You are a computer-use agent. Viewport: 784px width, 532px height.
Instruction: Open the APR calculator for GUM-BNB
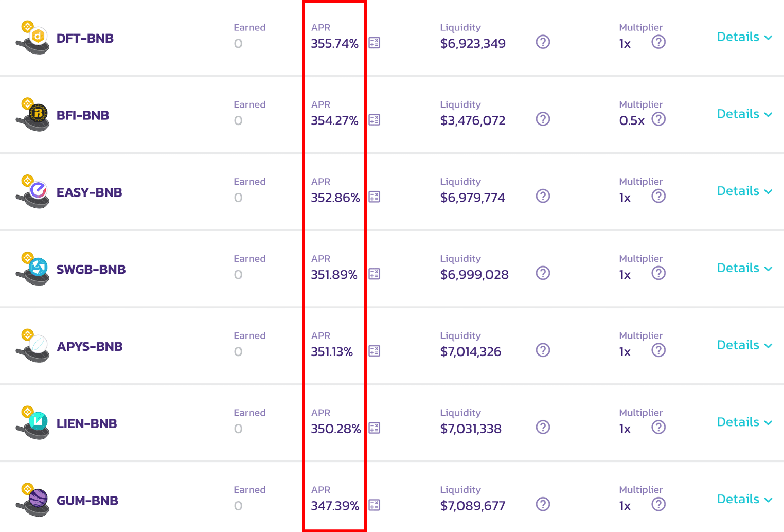coord(375,505)
